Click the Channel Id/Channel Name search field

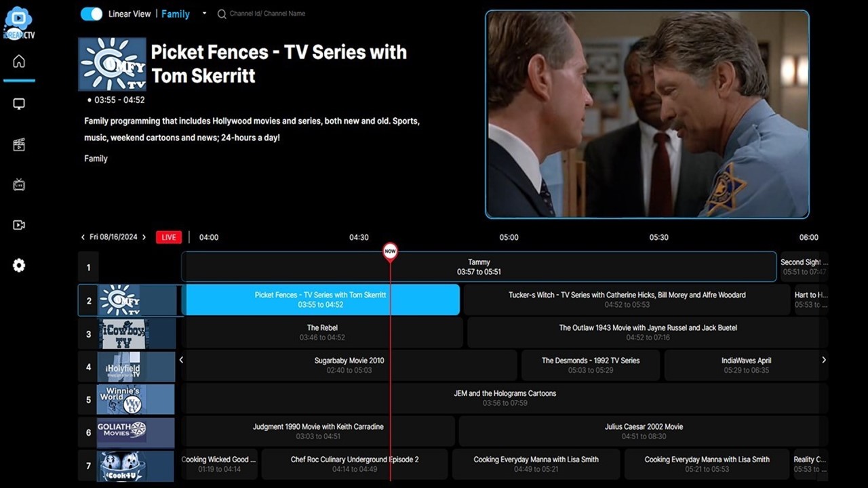(268, 14)
